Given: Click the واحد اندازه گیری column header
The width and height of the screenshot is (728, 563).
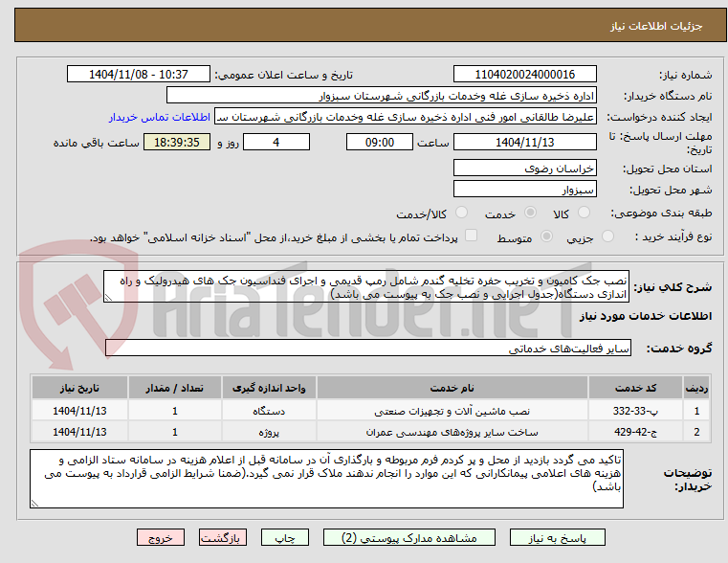Looking at the screenshot, I should tap(269, 388).
